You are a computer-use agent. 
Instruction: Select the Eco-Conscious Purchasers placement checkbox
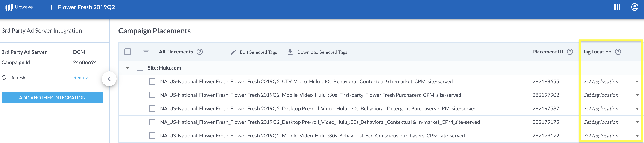click(152, 135)
